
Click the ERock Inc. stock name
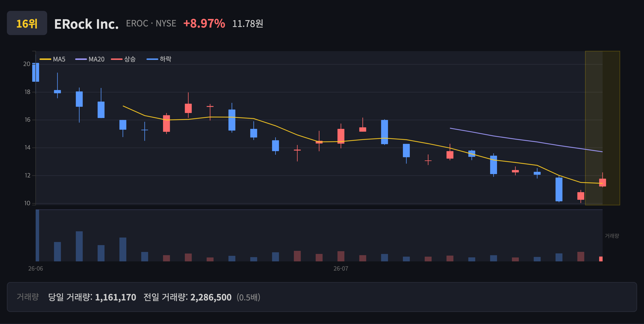tap(86, 24)
